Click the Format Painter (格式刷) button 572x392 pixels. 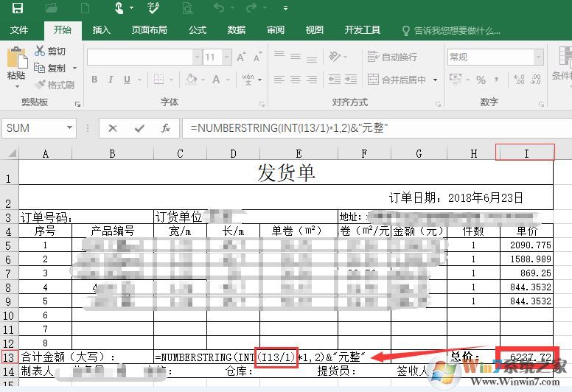coord(55,85)
